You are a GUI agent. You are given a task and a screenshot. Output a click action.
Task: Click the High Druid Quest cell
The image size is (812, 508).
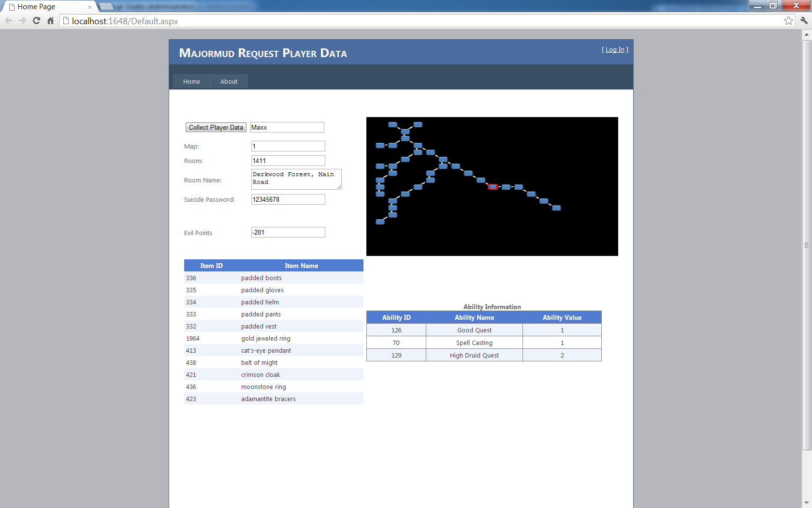(x=474, y=355)
